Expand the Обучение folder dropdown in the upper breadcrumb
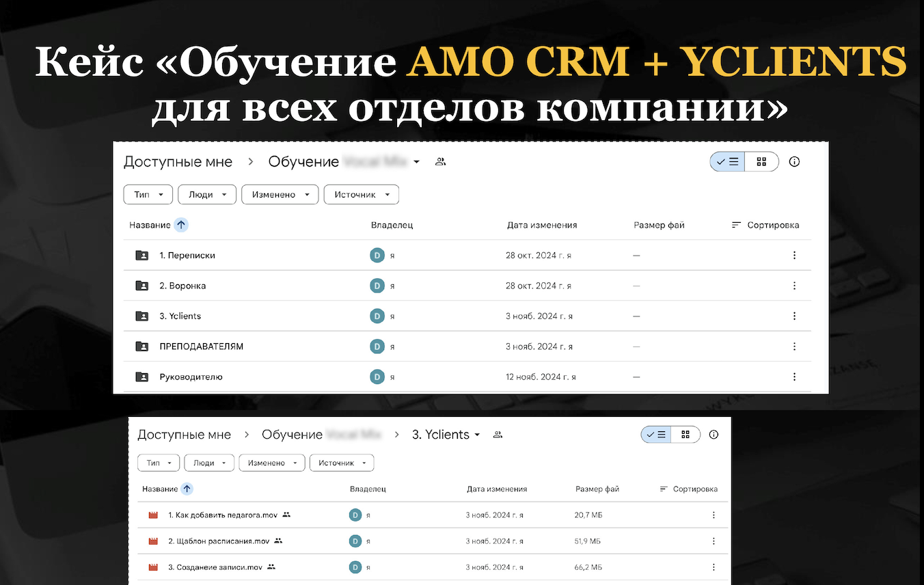 point(417,162)
